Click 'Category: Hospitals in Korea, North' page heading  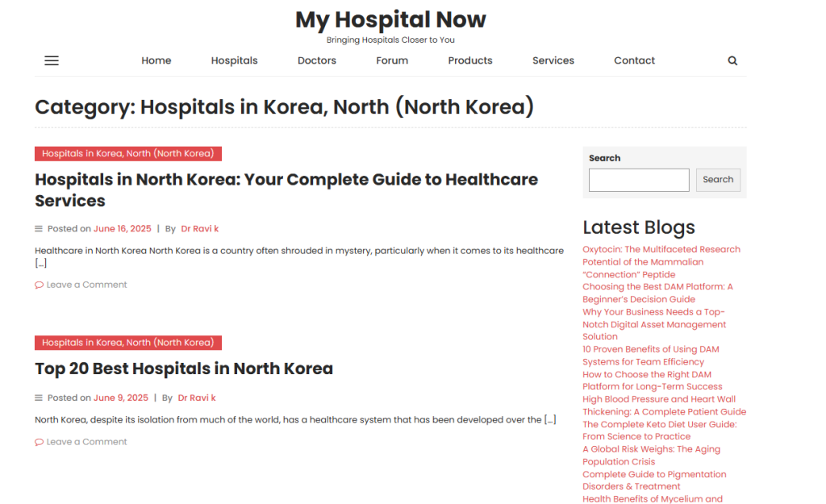coord(285,107)
